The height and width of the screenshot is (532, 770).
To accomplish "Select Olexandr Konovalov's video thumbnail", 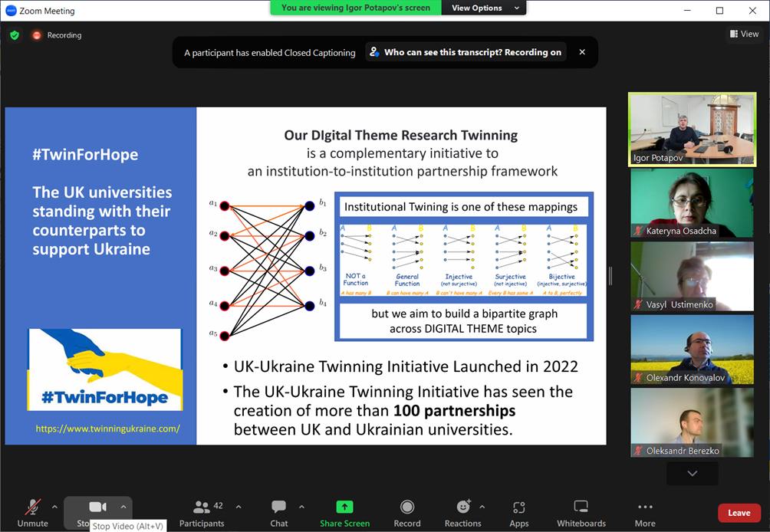I will click(x=692, y=350).
